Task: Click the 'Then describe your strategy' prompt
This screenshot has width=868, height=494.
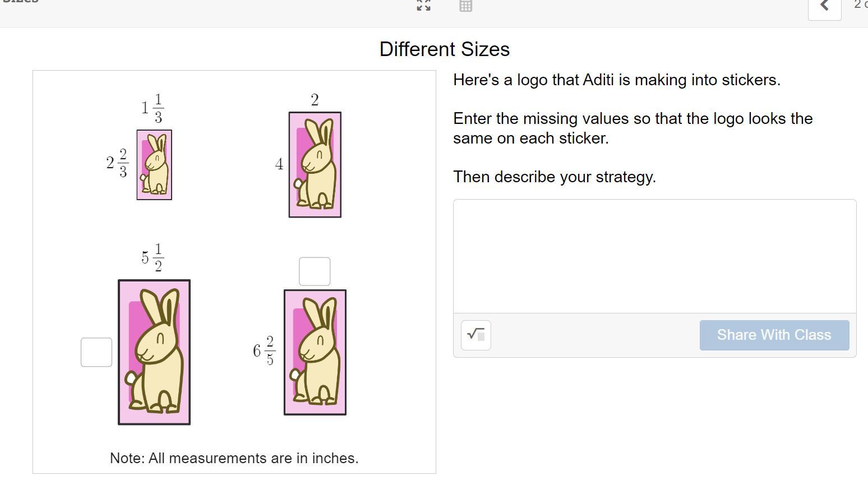Action: (554, 177)
